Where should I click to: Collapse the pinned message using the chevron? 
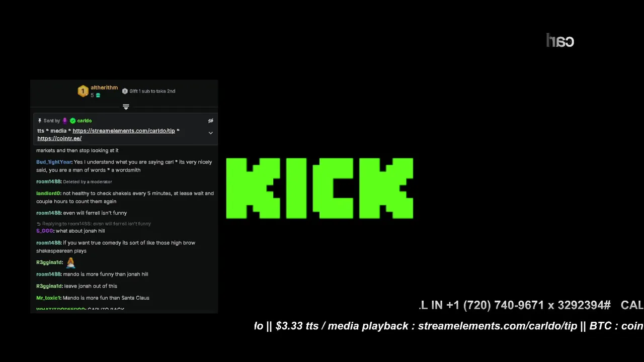(x=211, y=133)
